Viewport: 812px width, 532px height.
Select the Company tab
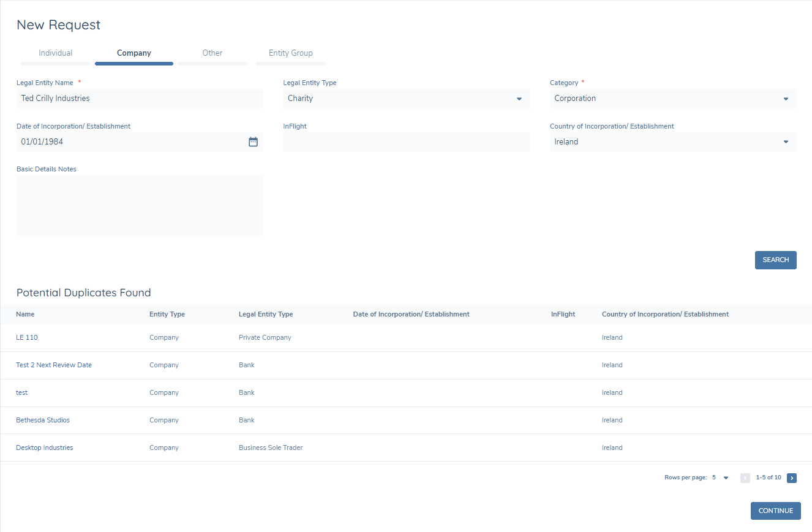click(x=133, y=53)
